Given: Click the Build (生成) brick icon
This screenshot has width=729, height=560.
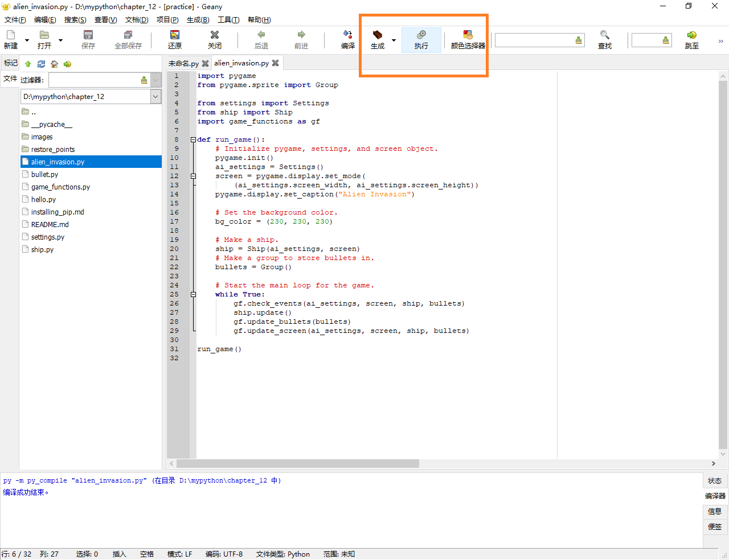Looking at the screenshot, I should point(378,35).
